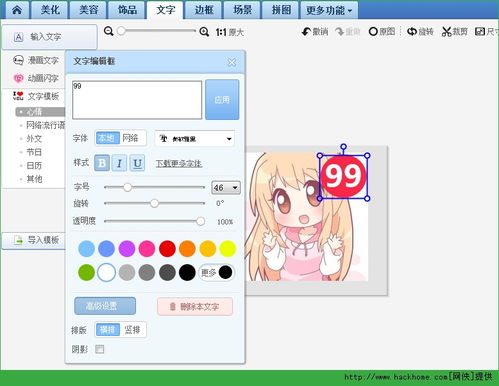Select the 日历 template category
The width and height of the screenshot is (499, 386).
pyautogui.click(x=34, y=166)
